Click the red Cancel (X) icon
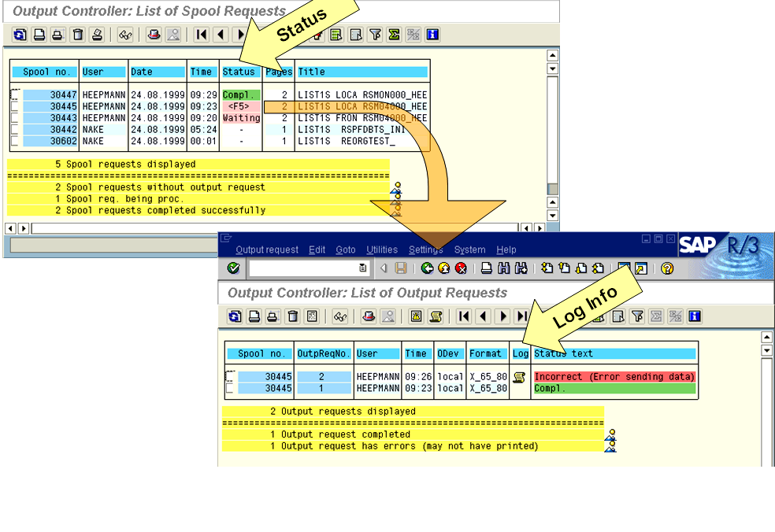 click(460, 268)
